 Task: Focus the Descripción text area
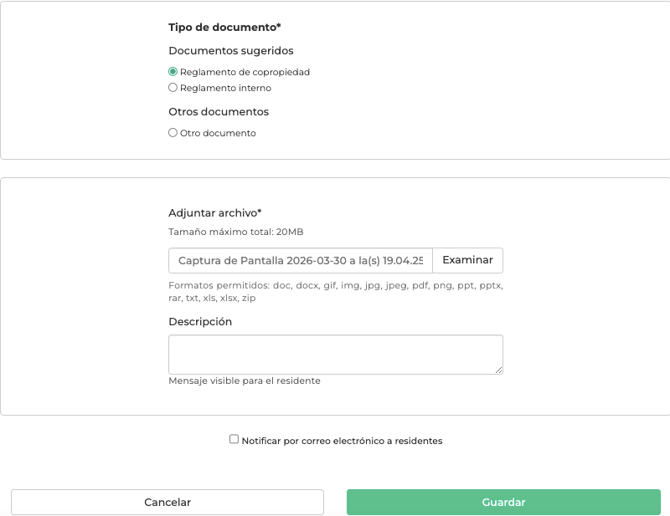point(335,355)
